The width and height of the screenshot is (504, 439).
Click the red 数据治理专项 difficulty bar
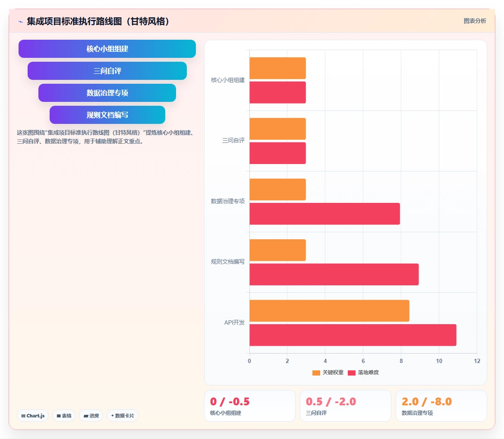324,214
